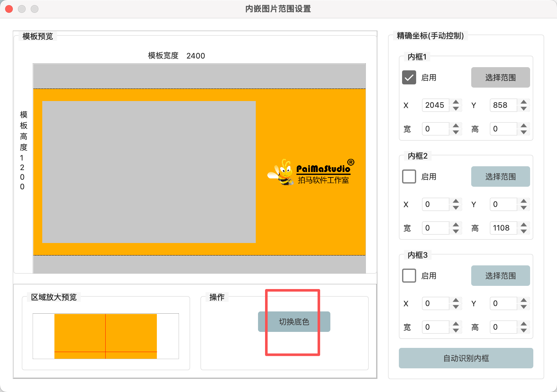
Task: Click 切换底色 to switch background color
Action: pyautogui.click(x=294, y=322)
